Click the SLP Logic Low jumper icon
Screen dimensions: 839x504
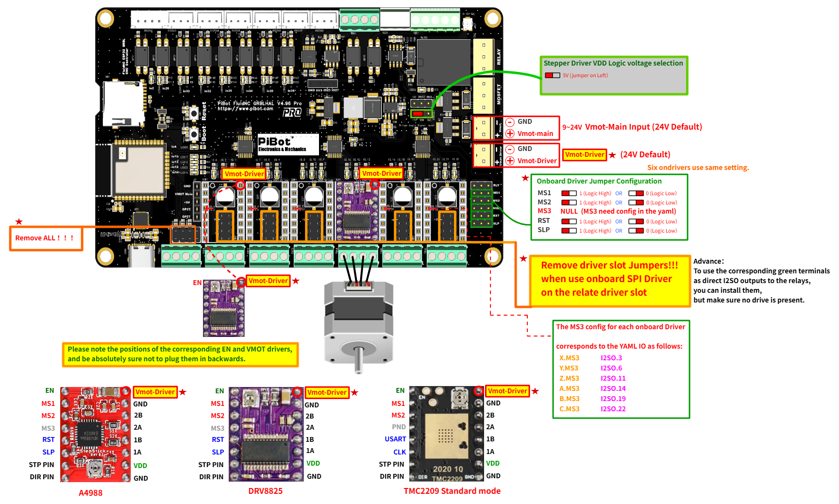(x=636, y=231)
